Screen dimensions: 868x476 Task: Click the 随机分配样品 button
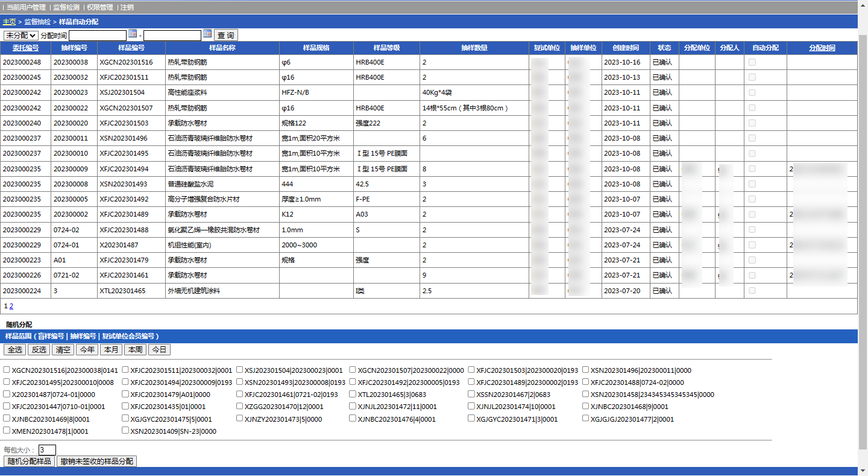[x=30, y=462]
